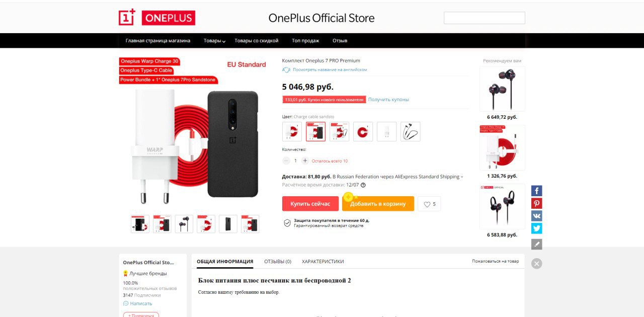Click the OnePlus logo

[x=157, y=18]
